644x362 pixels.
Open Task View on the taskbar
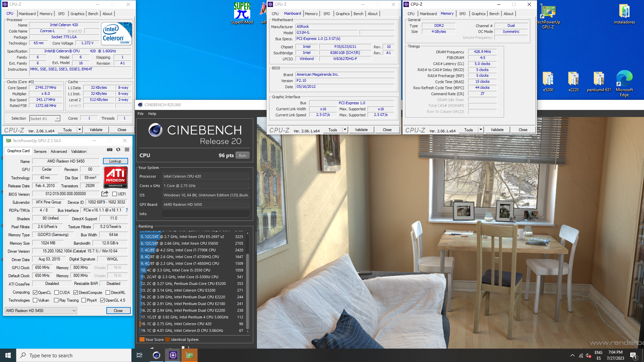coord(140,355)
